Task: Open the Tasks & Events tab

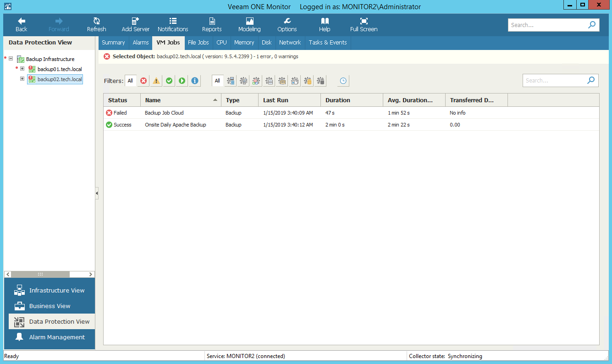Action: 327,43
